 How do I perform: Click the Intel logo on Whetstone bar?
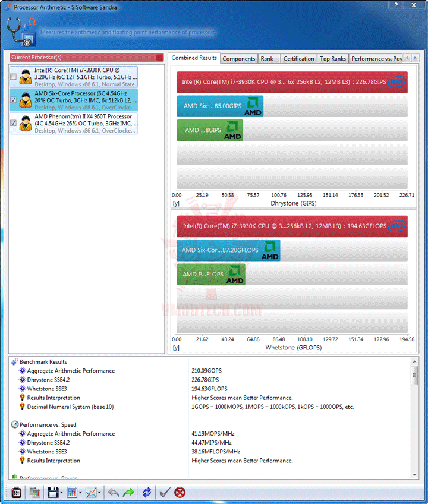click(x=397, y=226)
